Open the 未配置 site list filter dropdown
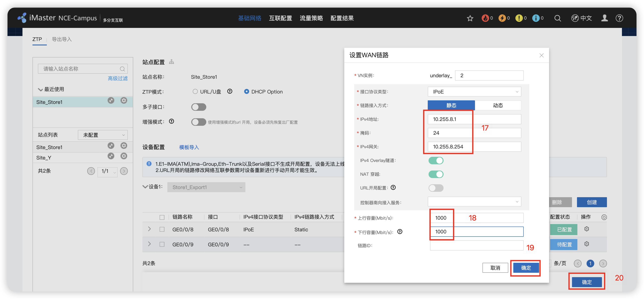644x299 pixels. click(x=103, y=135)
